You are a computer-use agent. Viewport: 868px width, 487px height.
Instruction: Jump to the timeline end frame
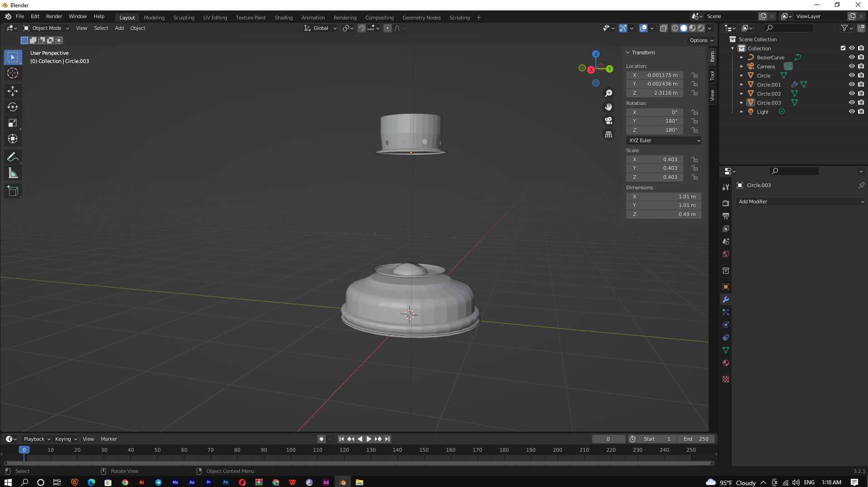click(387, 439)
